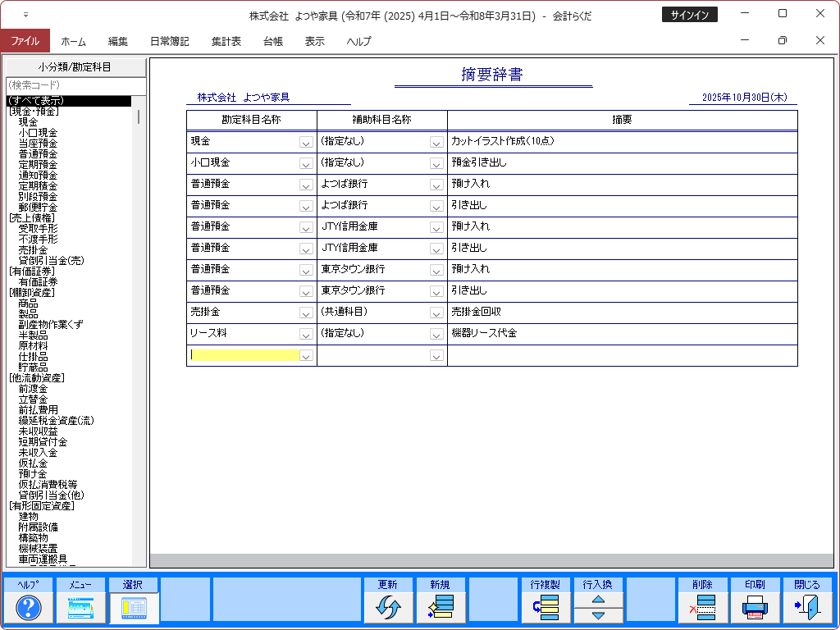Open the 集計表 menu
This screenshot has width=840, height=630.
coord(226,41)
